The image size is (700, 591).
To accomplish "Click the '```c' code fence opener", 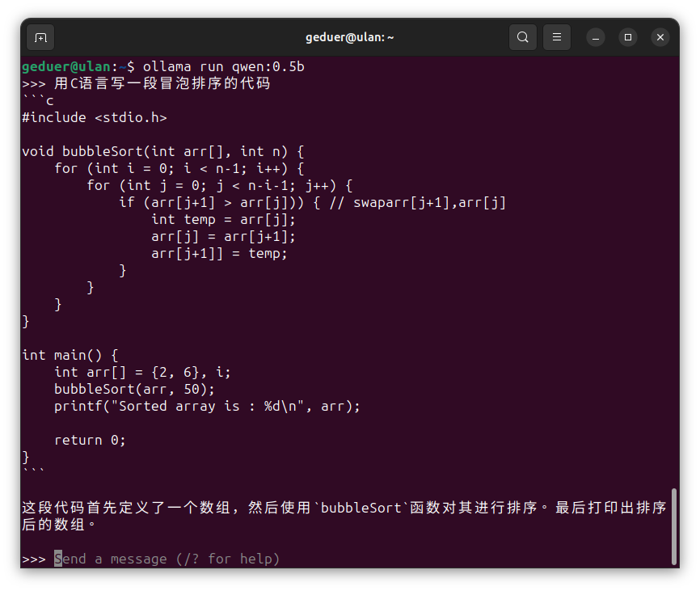I will pyautogui.click(x=38, y=101).
